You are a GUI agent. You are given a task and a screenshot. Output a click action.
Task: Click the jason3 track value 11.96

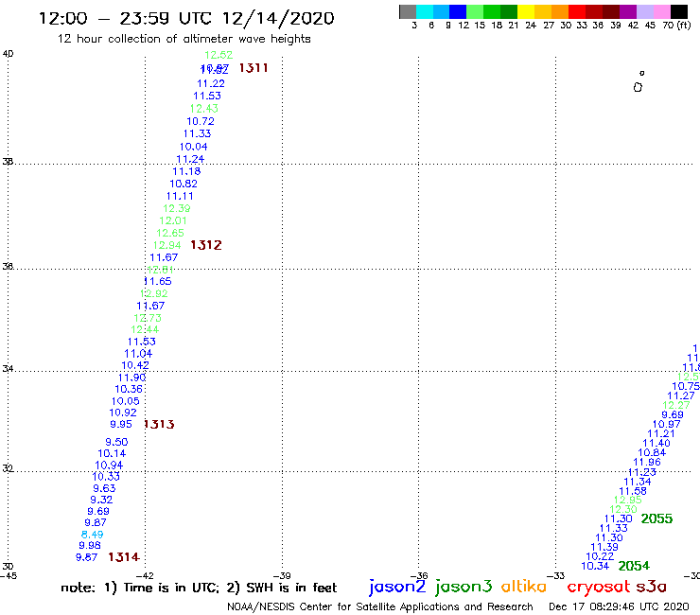click(x=647, y=463)
